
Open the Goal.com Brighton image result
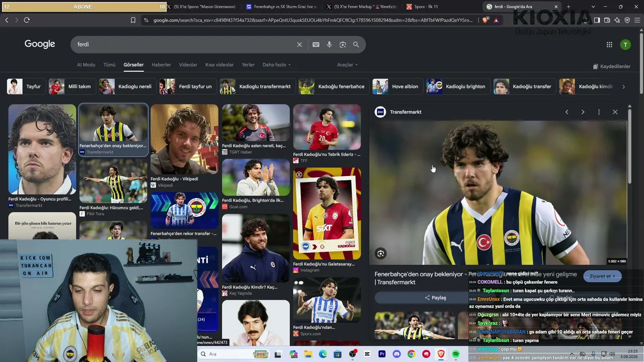256,184
